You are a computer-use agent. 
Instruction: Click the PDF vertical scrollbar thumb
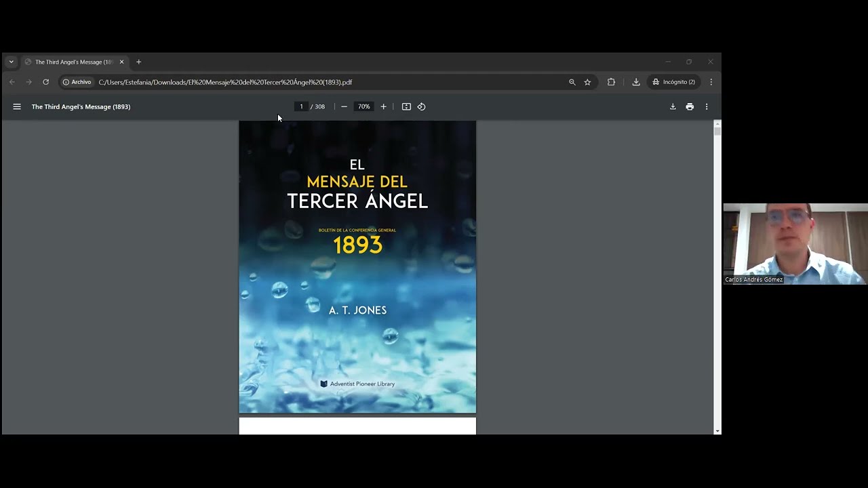[717, 131]
